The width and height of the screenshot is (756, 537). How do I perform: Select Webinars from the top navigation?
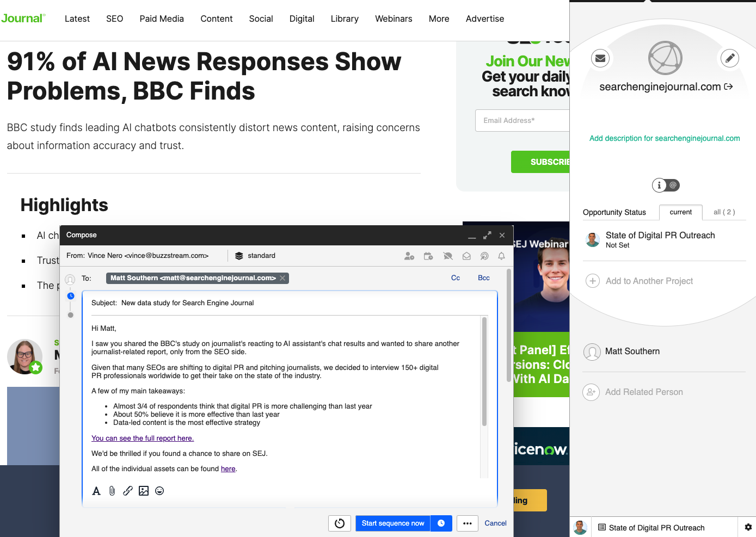[x=394, y=18]
